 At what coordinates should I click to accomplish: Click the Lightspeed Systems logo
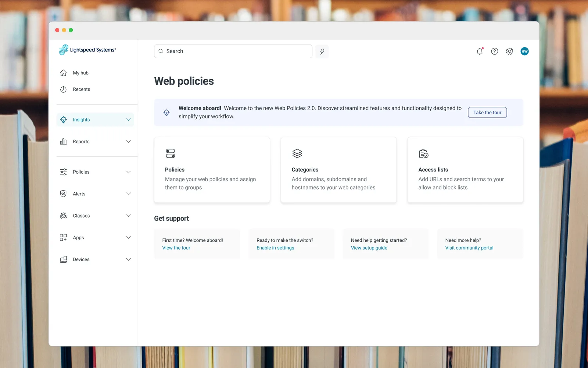(x=87, y=50)
